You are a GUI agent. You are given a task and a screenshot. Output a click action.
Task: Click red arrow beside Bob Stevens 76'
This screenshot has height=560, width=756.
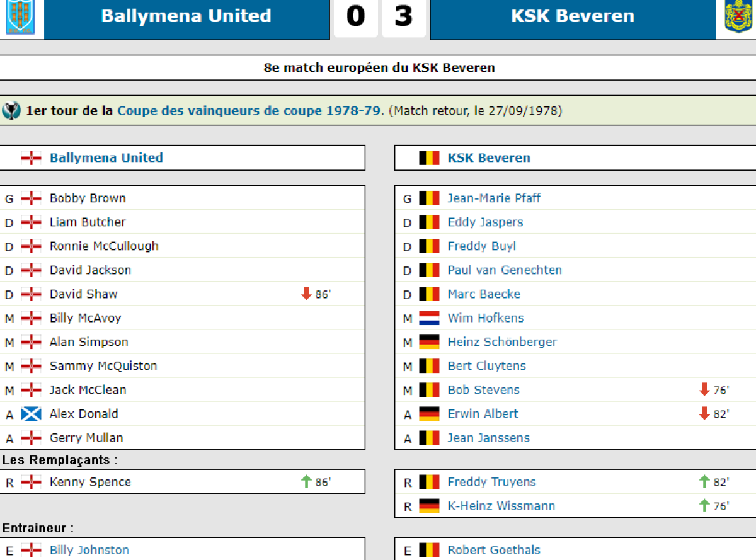(705, 390)
